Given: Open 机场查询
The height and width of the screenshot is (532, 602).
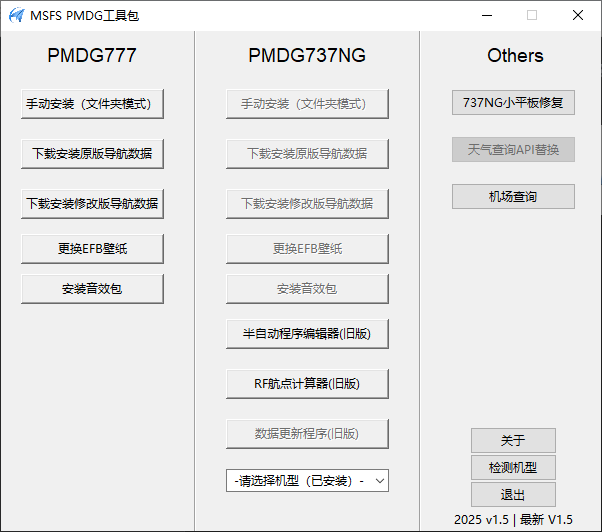Looking at the screenshot, I should point(513,197).
